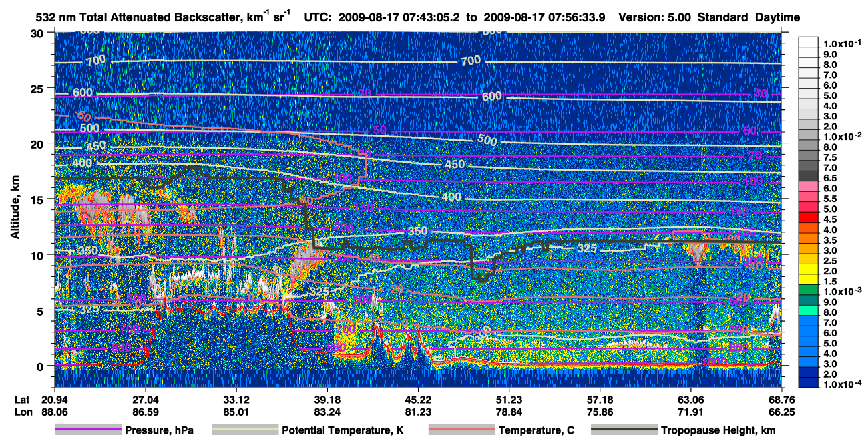Click the 'Lon' row label
Image resolution: width=868 pixels, height=445 pixels.
pos(23,412)
